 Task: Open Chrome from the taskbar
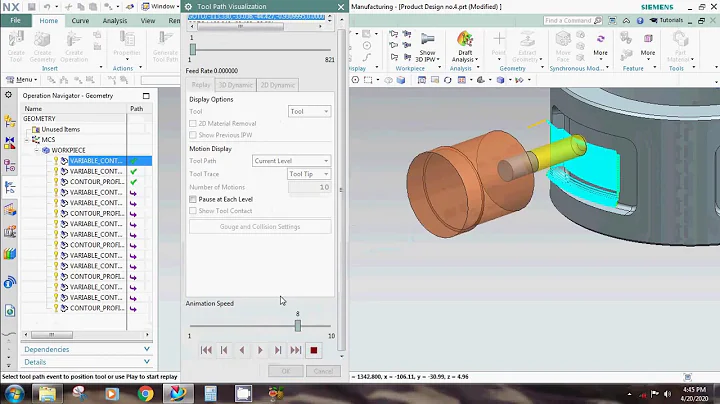click(145, 393)
